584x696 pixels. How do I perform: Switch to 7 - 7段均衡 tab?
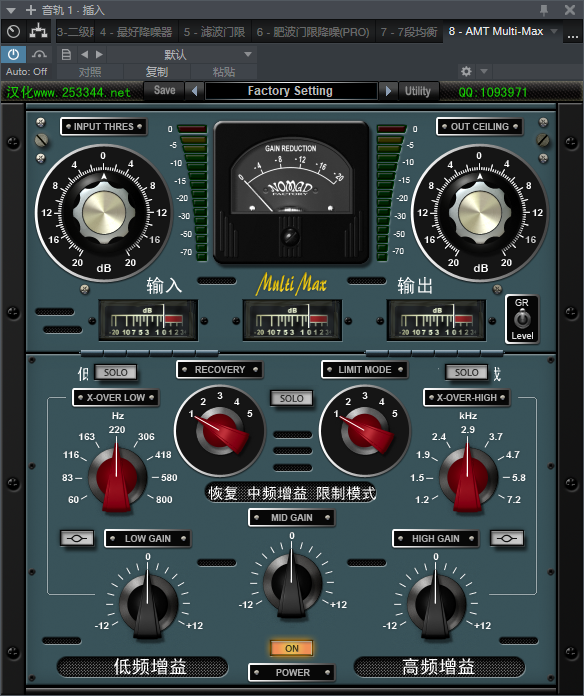(409, 32)
